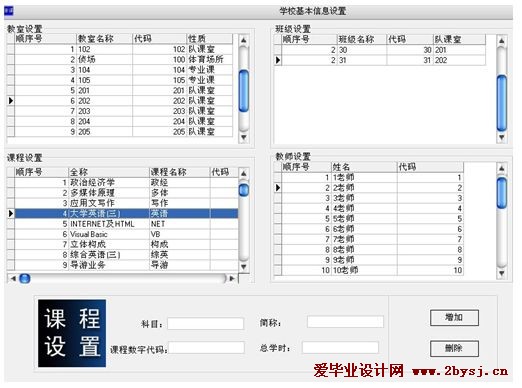Click the 课程设置 logo image

72,333
